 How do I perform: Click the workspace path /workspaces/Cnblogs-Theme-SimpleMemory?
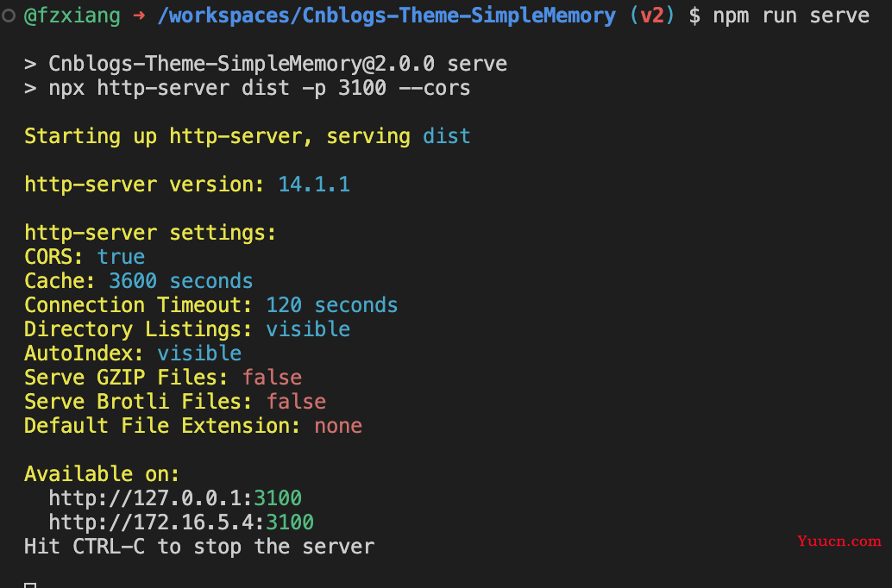point(386,16)
